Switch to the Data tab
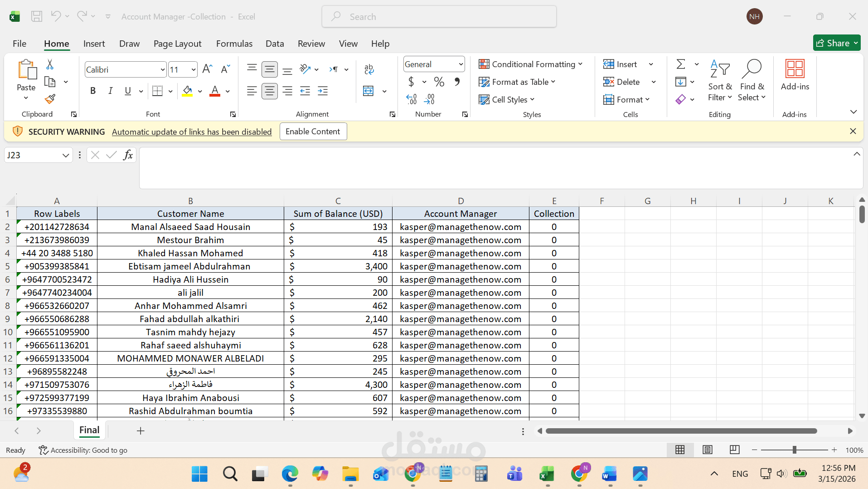Screen dimensions: 868x489 [x=275, y=44]
